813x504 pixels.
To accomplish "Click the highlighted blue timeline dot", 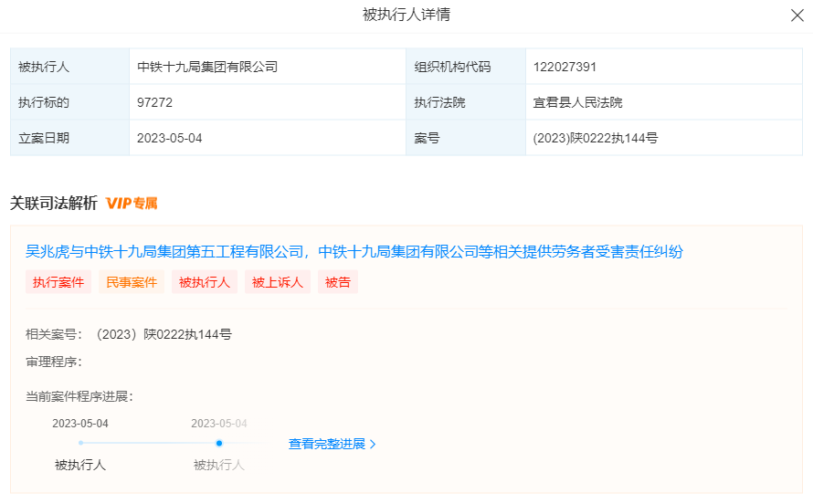I will (x=219, y=443).
